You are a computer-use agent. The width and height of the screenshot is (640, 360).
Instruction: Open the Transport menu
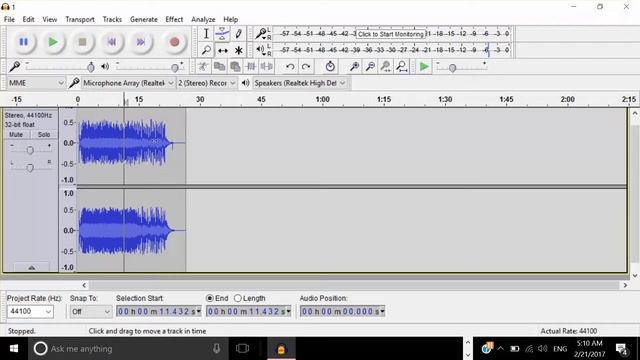80,19
